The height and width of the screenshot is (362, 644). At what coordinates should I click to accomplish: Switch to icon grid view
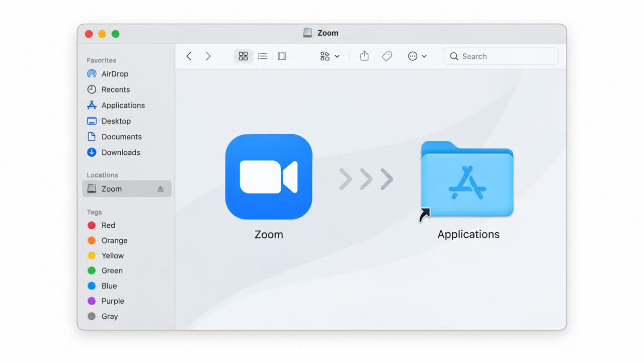[x=243, y=56]
